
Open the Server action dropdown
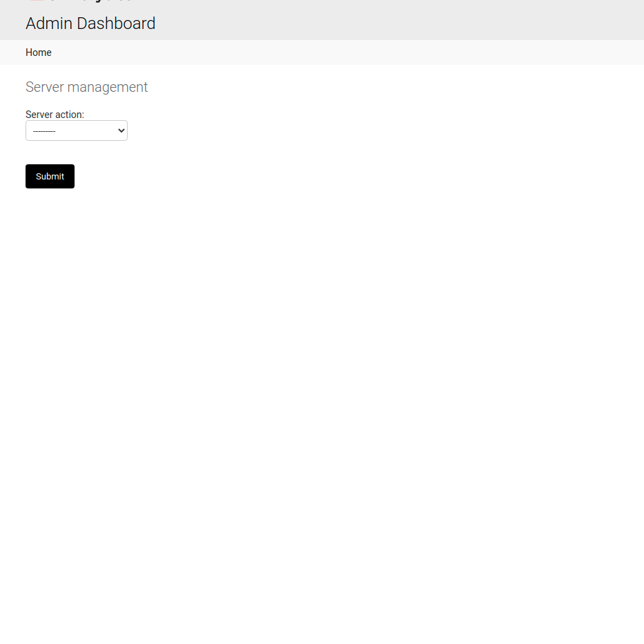[77, 130]
